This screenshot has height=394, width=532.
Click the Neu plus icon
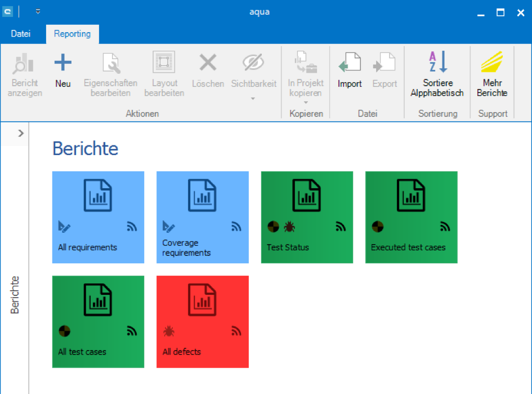63,63
